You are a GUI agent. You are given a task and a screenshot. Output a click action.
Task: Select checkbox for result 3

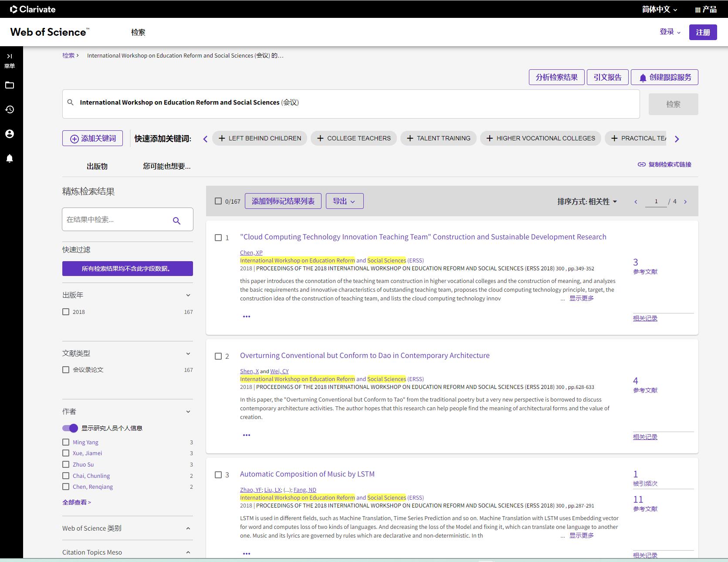[218, 475]
